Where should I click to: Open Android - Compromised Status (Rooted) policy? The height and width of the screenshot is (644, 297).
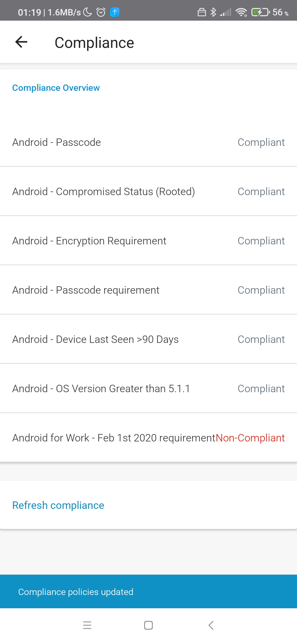pos(148,192)
